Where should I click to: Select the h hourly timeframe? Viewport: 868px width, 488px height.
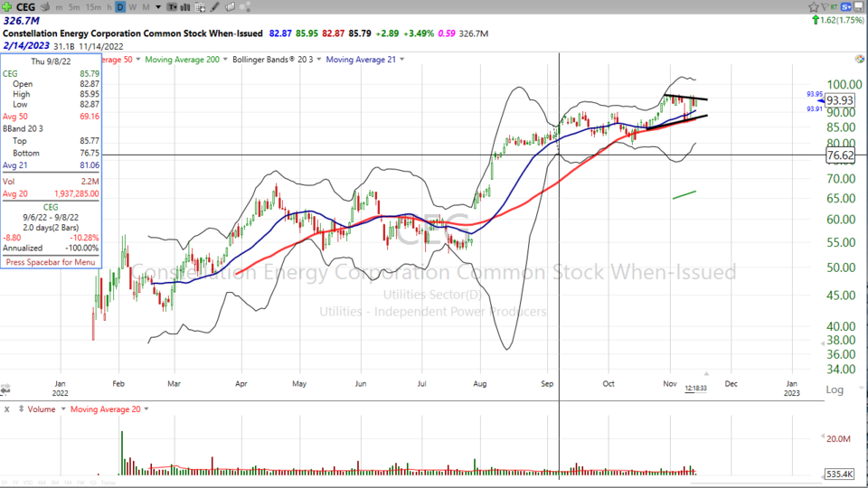109,7
